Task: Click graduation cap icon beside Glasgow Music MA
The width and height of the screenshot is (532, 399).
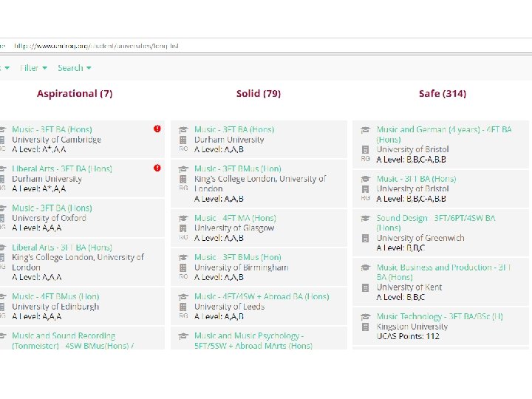Action: [x=183, y=218]
